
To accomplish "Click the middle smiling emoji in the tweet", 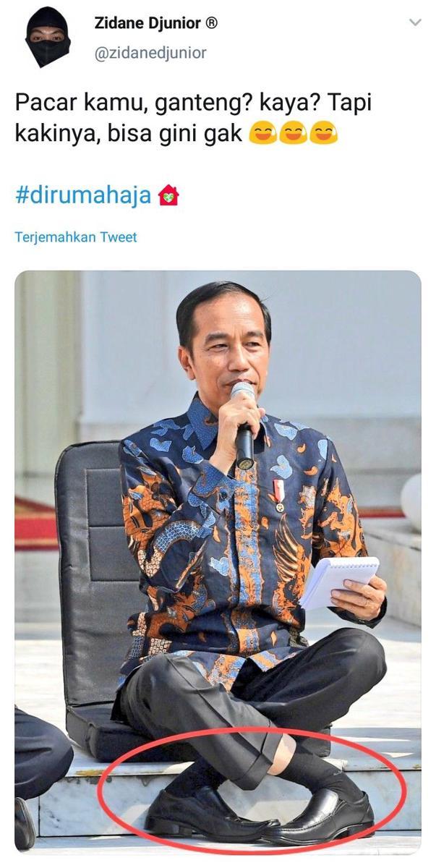I will 293,135.
